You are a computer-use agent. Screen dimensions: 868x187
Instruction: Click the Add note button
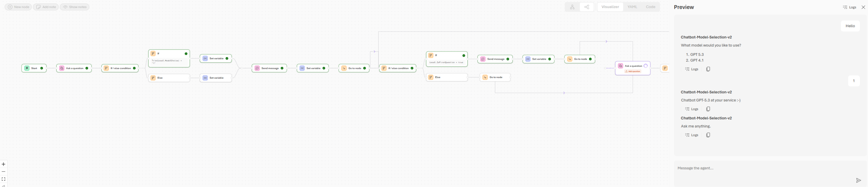tap(46, 7)
